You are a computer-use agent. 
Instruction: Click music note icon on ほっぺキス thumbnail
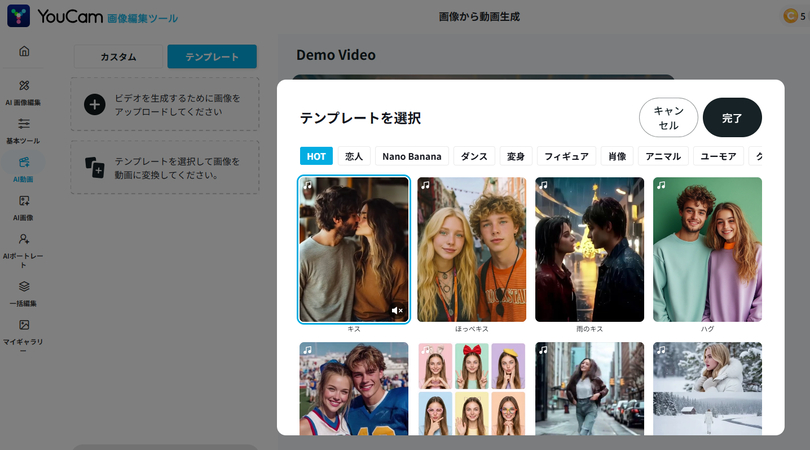click(x=425, y=185)
